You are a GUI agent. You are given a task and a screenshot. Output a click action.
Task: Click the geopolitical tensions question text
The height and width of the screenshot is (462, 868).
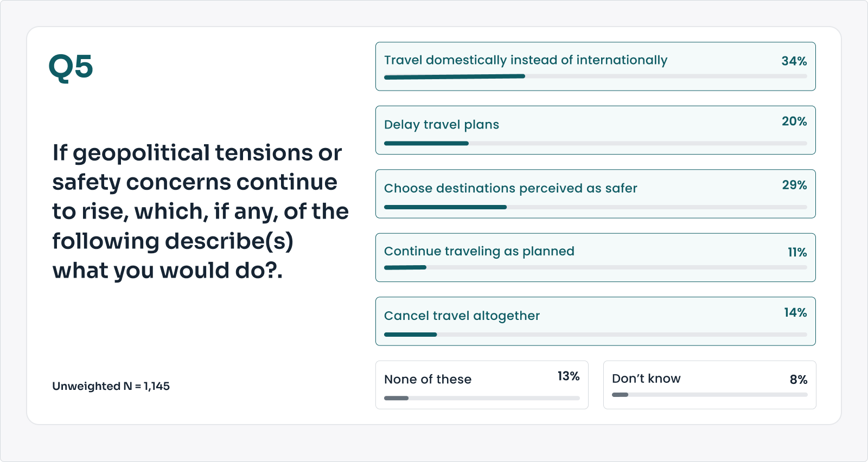[x=200, y=211]
